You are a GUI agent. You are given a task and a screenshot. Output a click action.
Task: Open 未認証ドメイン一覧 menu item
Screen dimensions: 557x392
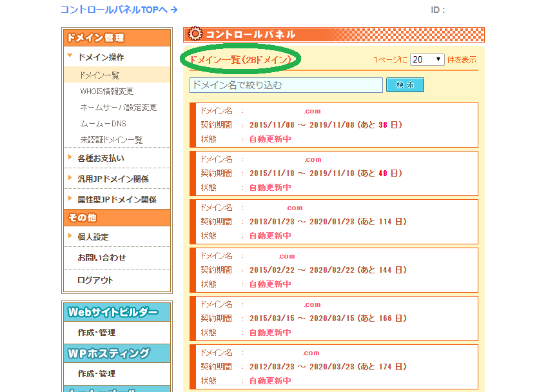click(112, 140)
